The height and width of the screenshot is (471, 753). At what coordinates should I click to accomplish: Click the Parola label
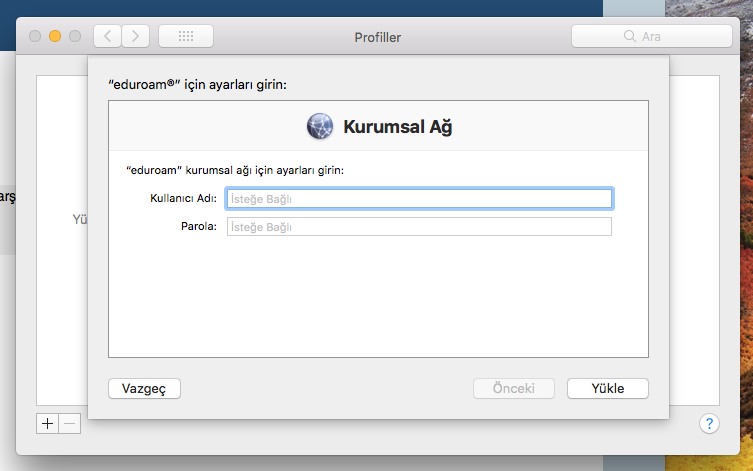click(x=199, y=226)
